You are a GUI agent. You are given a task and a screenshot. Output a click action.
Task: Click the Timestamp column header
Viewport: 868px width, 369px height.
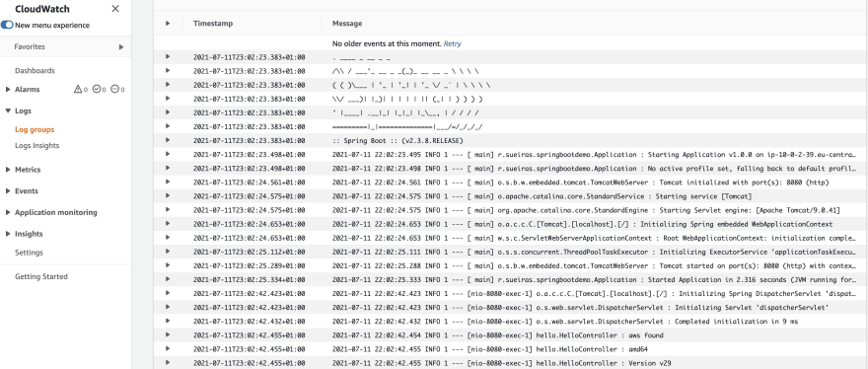tap(213, 24)
